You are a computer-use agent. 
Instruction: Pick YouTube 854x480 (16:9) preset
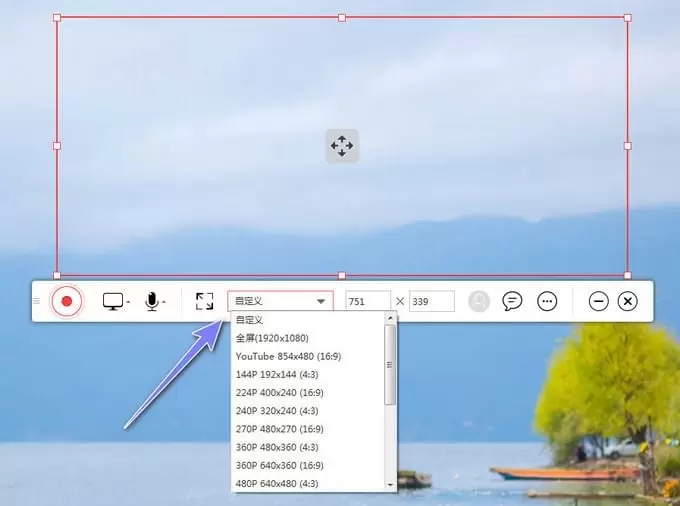[x=308, y=356]
